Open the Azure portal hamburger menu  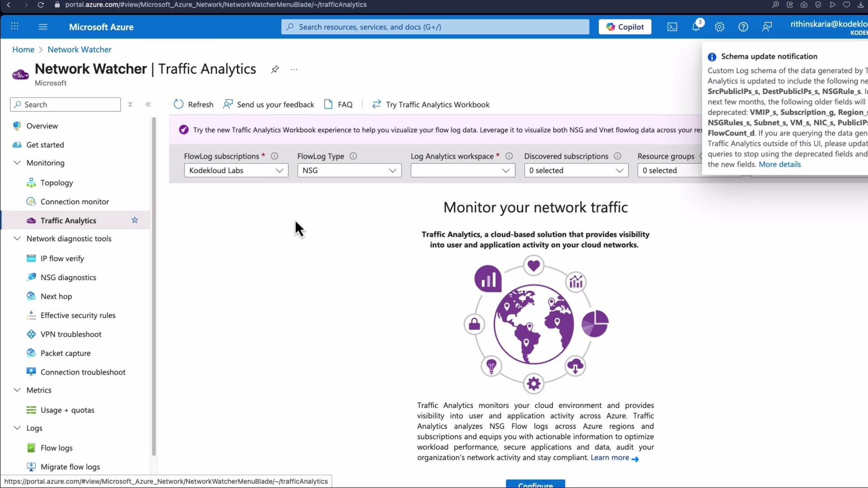[43, 27]
